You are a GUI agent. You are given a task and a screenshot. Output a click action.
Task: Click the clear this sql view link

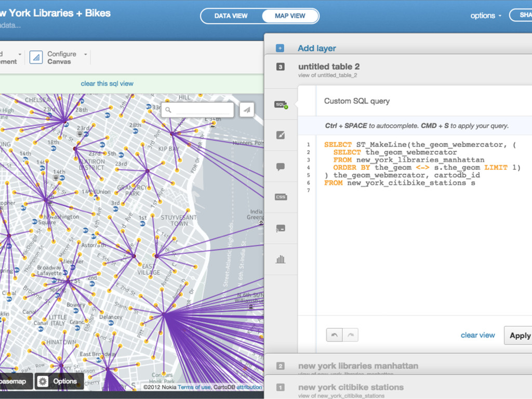point(107,84)
